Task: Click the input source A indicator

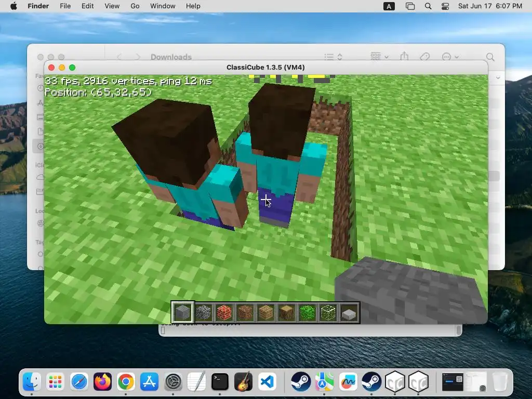Action: pyautogui.click(x=389, y=6)
